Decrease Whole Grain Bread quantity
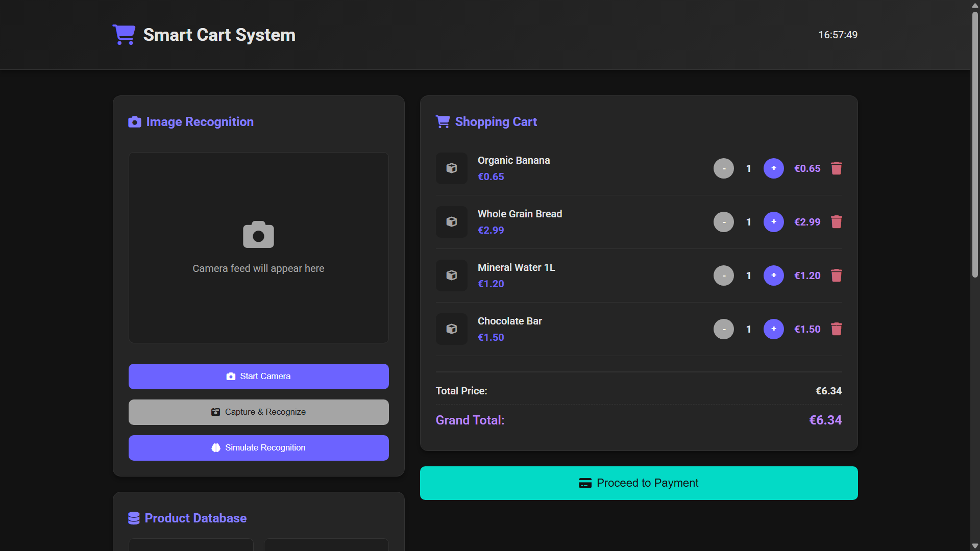The width and height of the screenshot is (980, 551). (724, 222)
